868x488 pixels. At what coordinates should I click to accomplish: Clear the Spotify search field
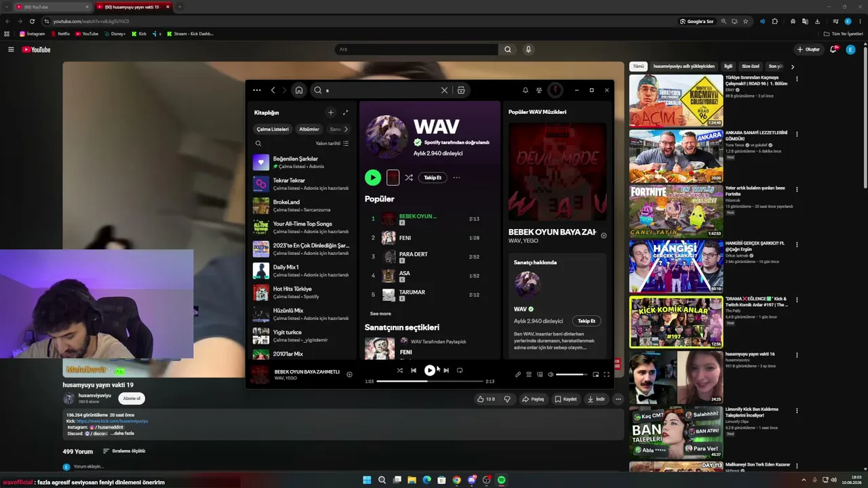[x=444, y=90]
